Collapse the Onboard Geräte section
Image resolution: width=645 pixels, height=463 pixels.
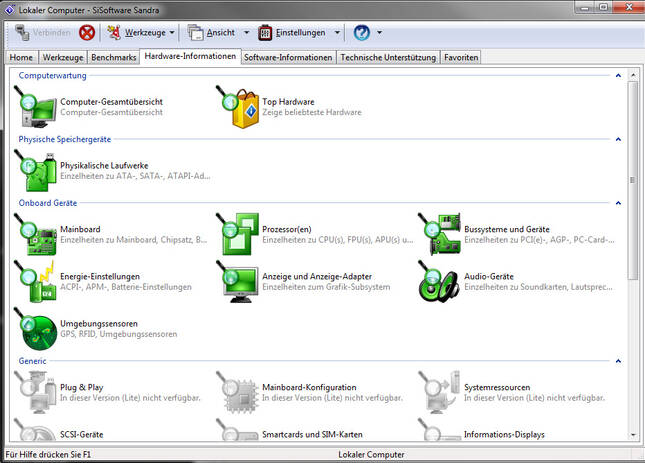(x=618, y=203)
